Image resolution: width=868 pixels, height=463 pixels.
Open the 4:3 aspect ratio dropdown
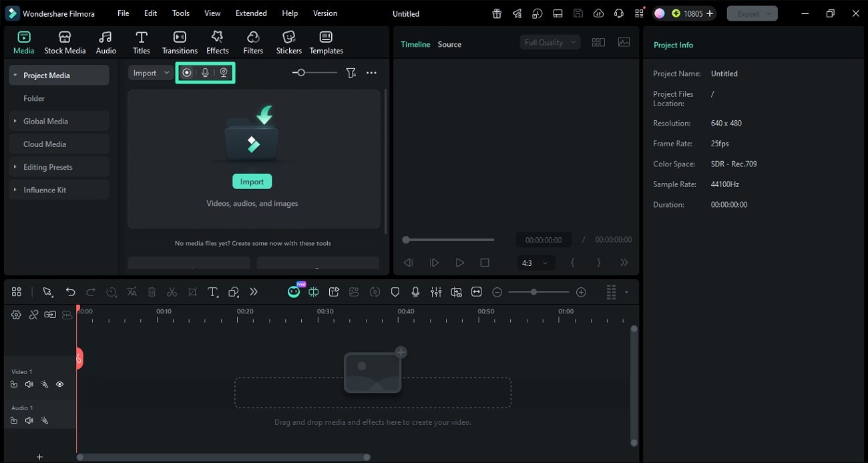(535, 263)
